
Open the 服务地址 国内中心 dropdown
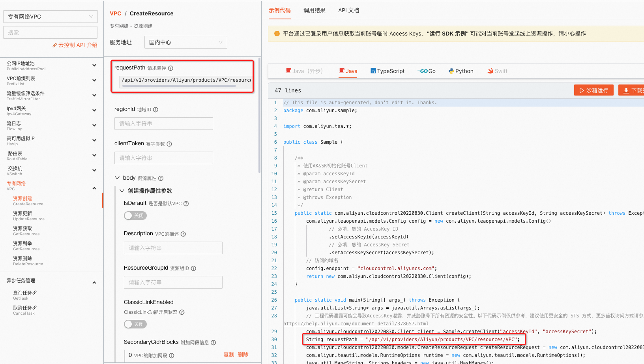click(186, 42)
